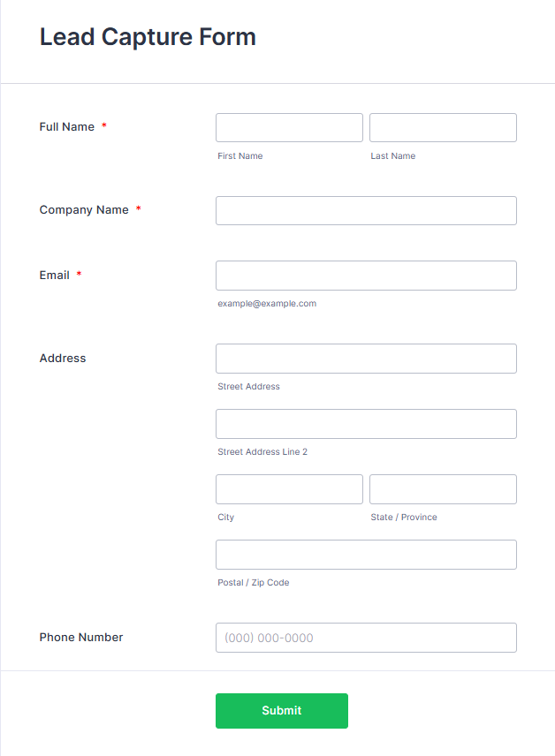Submit the lead capture form
This screenshot has height=756, width=555.
(x=282, y=711)
